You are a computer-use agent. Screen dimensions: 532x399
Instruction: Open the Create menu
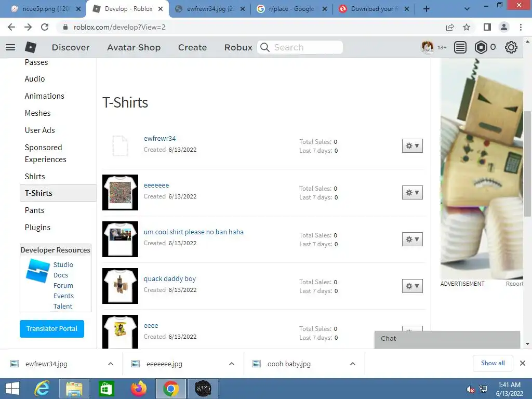click(192, 47)
